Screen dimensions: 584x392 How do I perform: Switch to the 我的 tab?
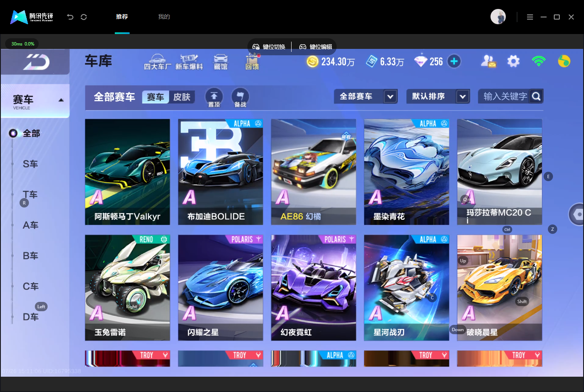tap(164, 17)
